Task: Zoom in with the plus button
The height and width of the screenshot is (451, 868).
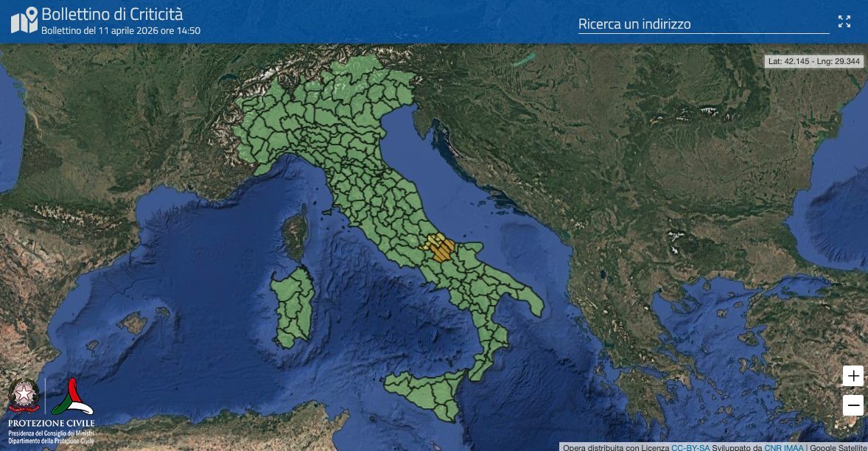Action: (x=853, y=376)
